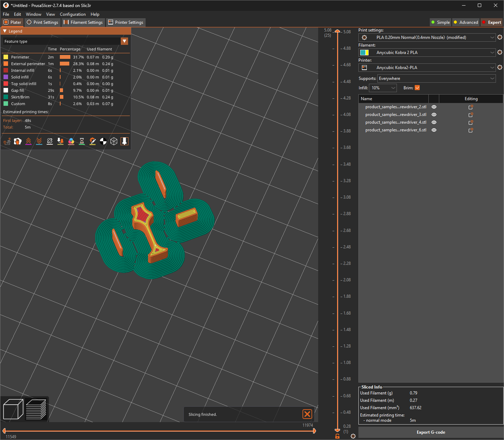Open vertical slider settings cog
The width and height of the screenshot is (504, 440).
coord(353,436)
